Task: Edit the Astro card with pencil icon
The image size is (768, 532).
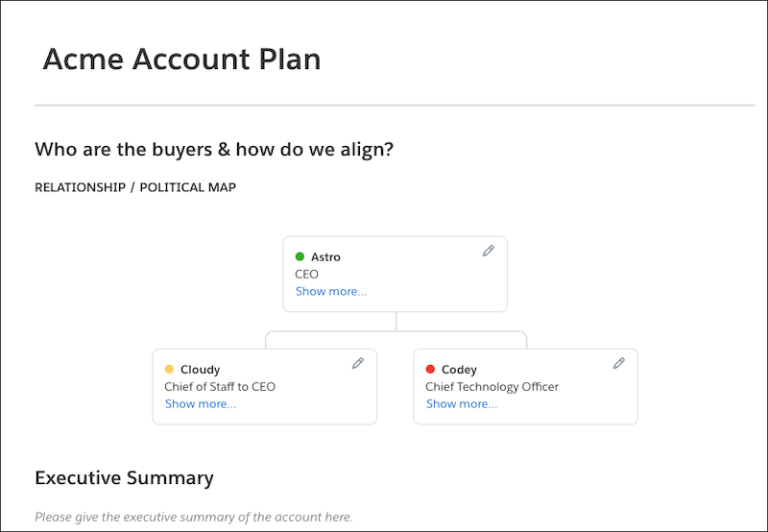Action: tap(489, 251)
